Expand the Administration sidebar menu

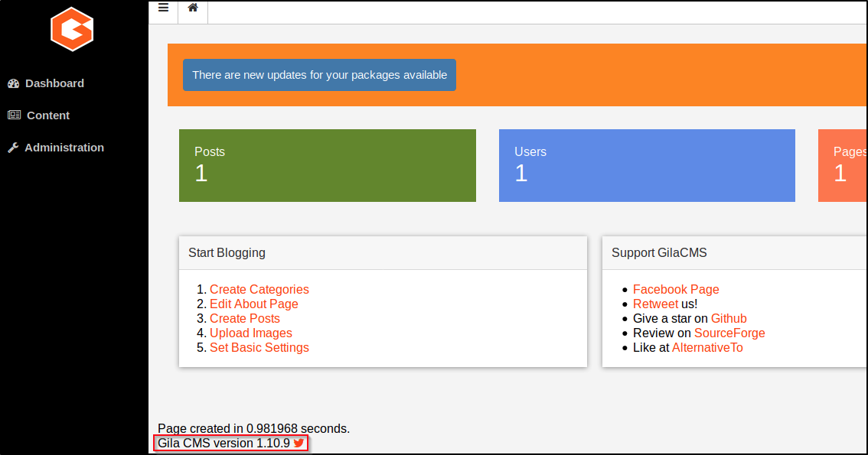[64, 148]
